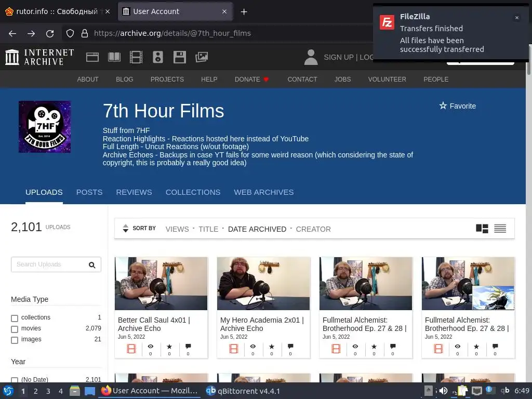Screen dimensions: 532x399
Task: Check the collections media type filter
Action: (15, 318)
